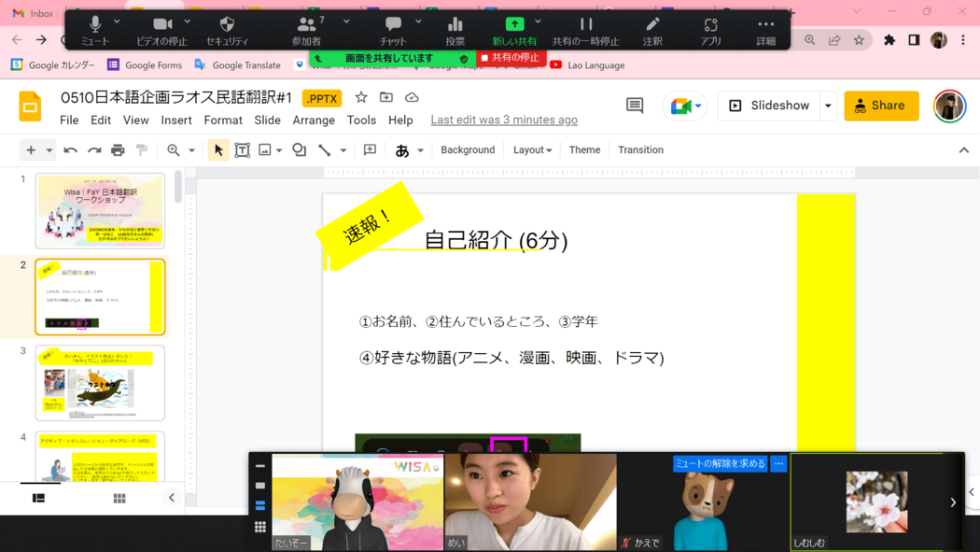980x552 pixels.
Task: Mute the Zoom microphone
Action: (x=94, y=30)
